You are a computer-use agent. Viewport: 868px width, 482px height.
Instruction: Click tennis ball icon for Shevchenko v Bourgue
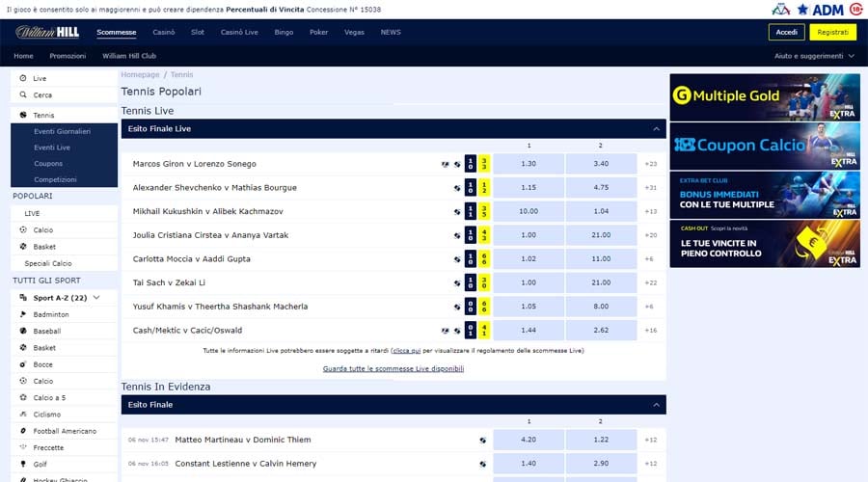pos(457,188)
